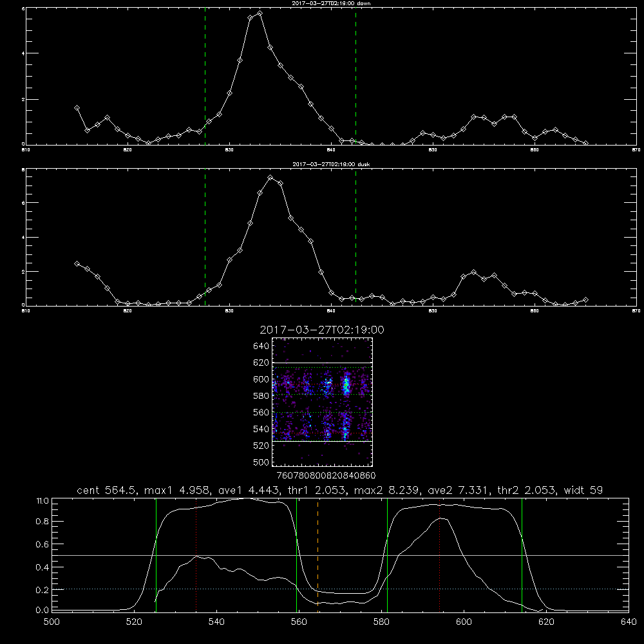The image size is (644, 644).
Task: Click the secondary bump peak near 854 in dusk plot
Action: pos(473,272)
